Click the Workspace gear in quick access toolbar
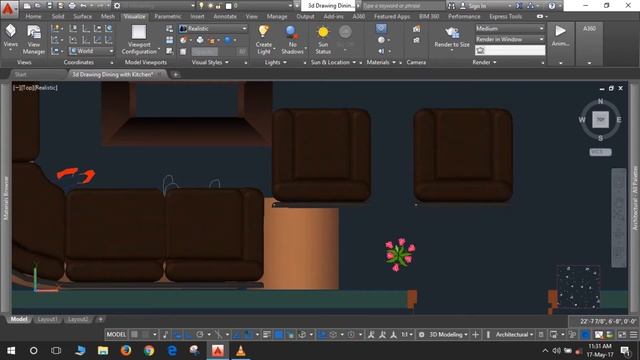This screenshot has width=640, height=360. pyautogui.click(x=117, y=6)
